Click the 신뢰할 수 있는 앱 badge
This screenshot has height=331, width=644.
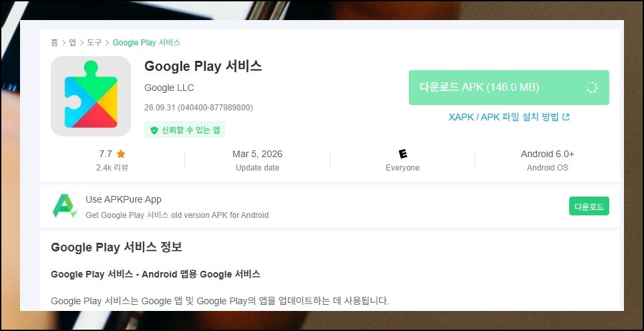point(184,130)
